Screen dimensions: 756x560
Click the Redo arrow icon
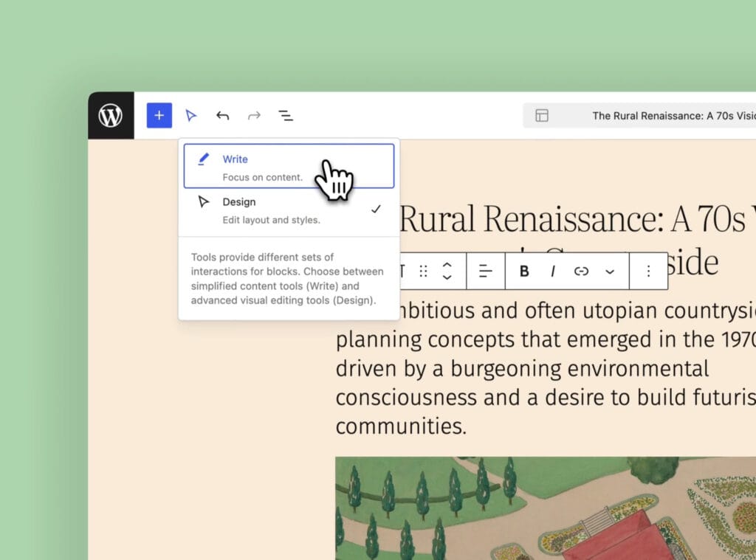(254, 115)
